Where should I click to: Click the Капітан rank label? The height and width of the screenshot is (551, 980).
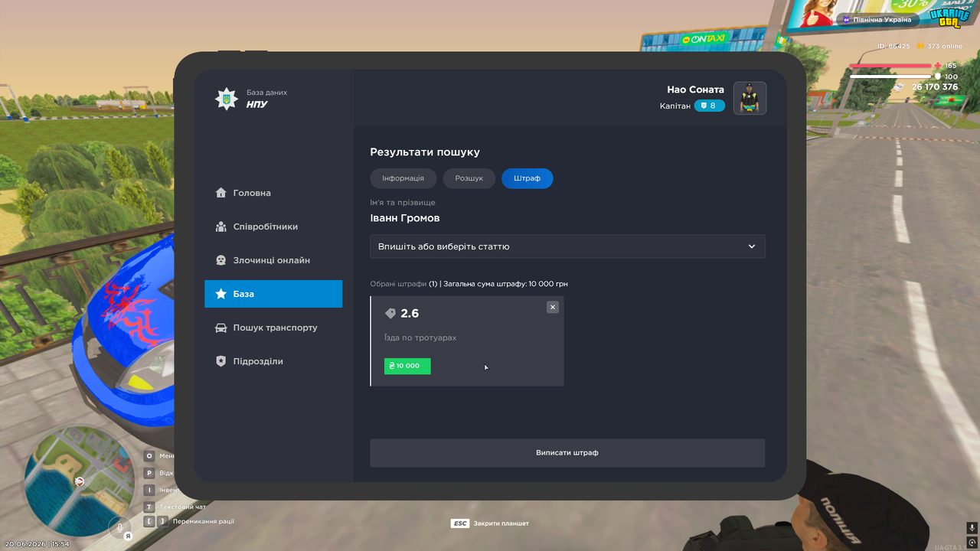[675, 106]
